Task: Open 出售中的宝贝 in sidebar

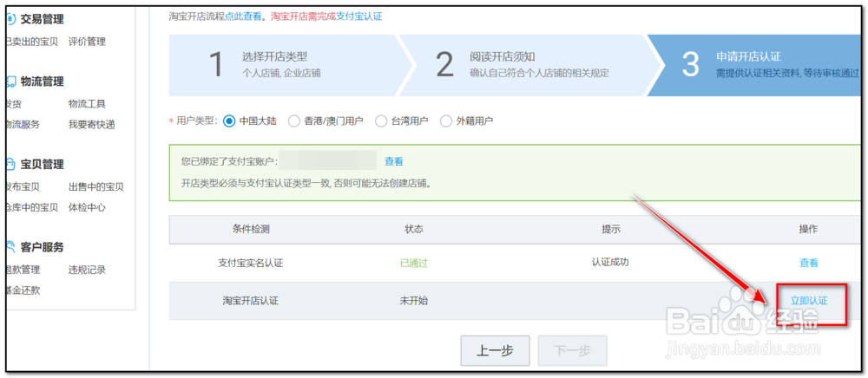Action: point(95,186)
